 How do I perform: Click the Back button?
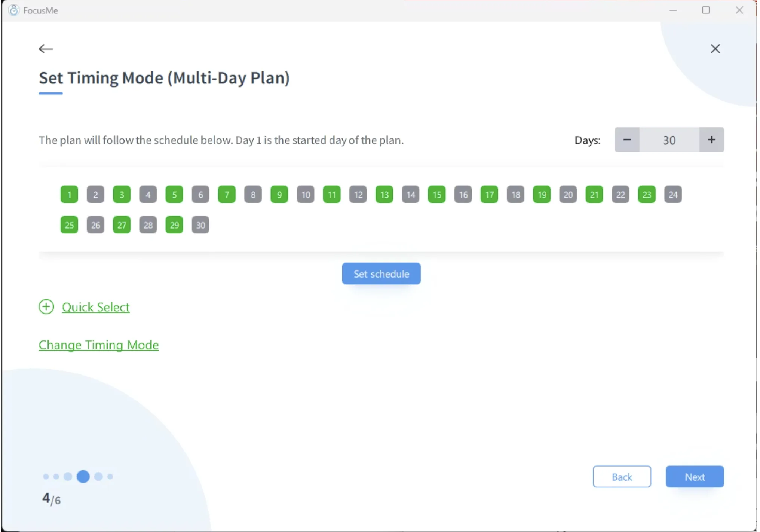tap(622, 476)
